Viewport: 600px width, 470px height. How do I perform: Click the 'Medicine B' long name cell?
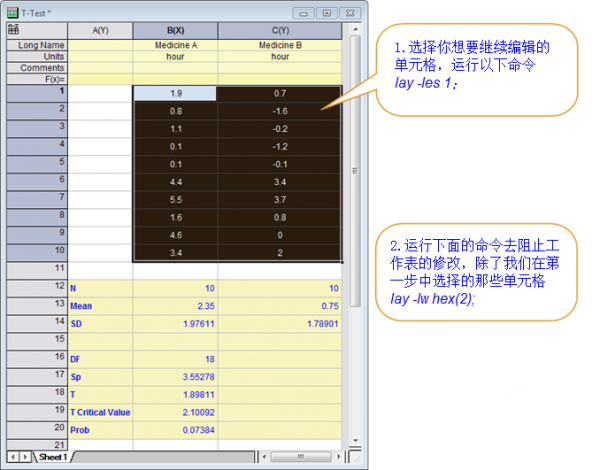[280, 45]
